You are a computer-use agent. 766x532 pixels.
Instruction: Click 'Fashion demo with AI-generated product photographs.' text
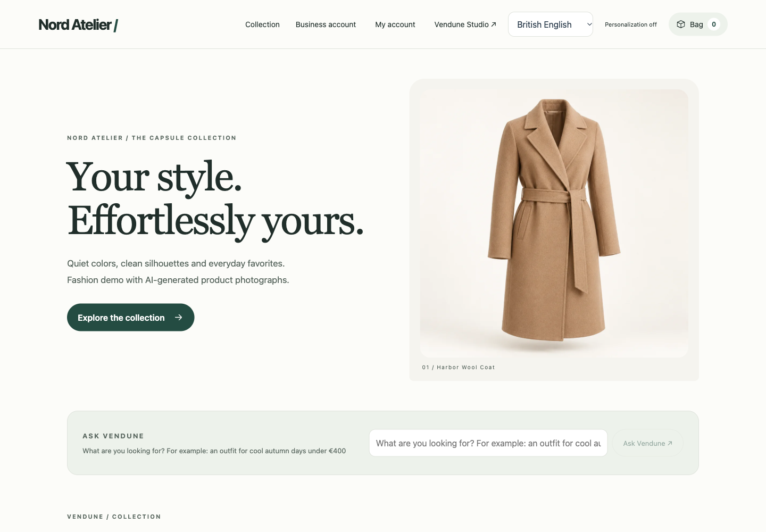(178, 280)
